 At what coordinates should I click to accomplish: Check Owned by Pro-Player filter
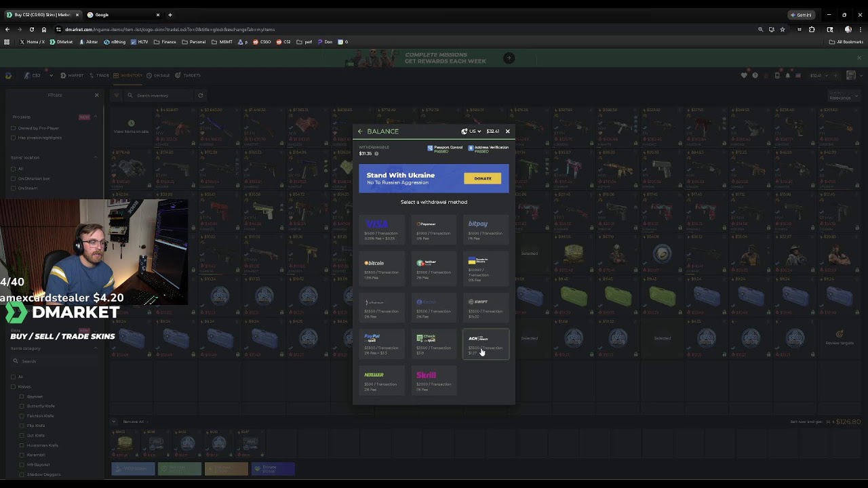(13, 128)
